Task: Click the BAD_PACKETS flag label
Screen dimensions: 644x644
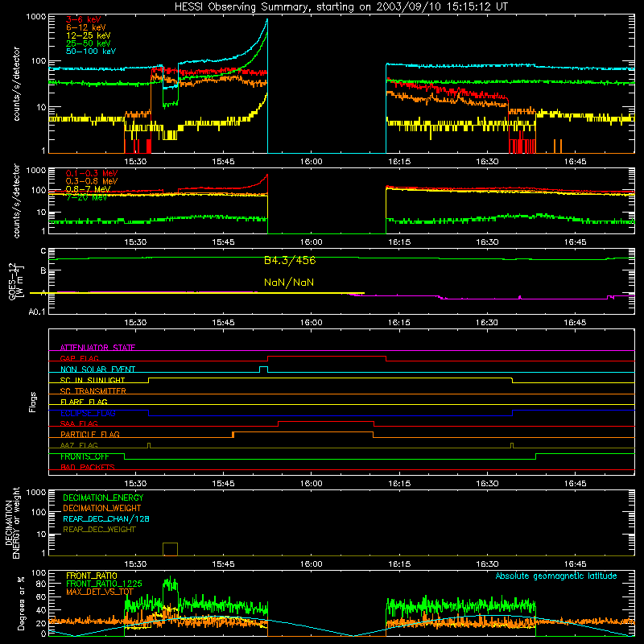Action: (x=88, y=467)
